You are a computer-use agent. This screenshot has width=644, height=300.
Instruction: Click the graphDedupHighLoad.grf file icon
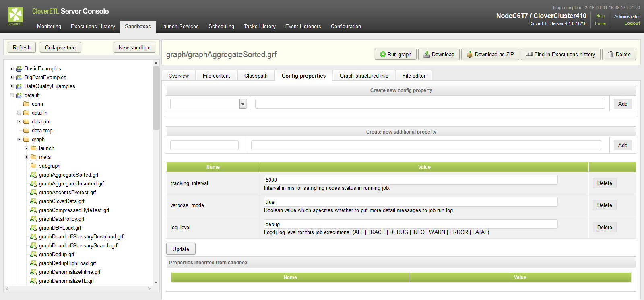tap(33, 263)
